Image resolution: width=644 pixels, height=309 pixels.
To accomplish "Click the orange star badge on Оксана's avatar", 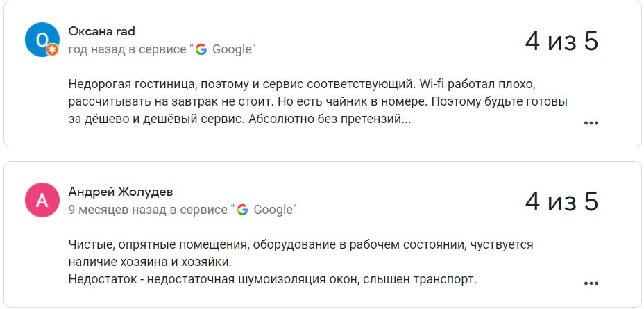I will click(52, 50).
